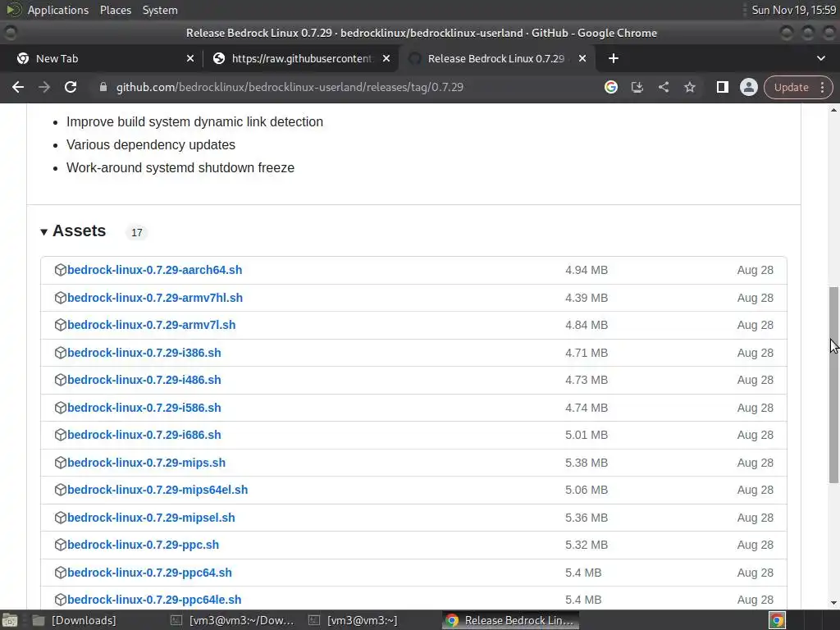The image size is (840, 630).
Task: Click the distro logo beside Applications
Action: tap(13, 10)
